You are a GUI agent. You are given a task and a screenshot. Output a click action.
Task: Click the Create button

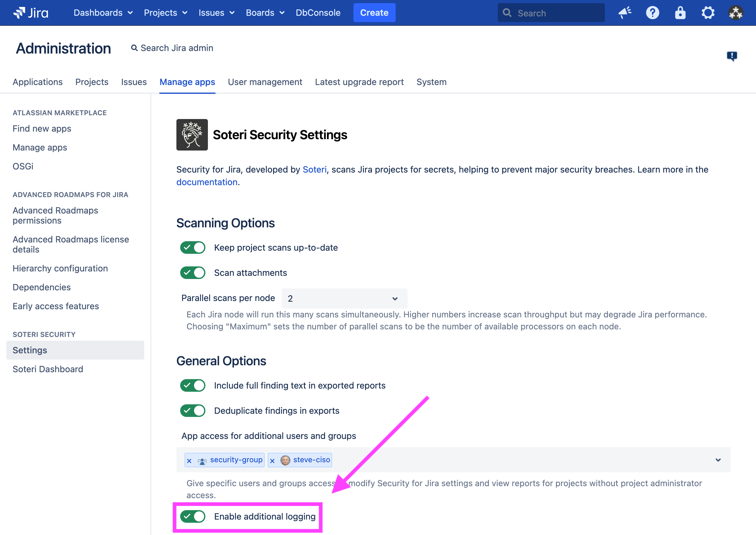(x=374, y=13)
